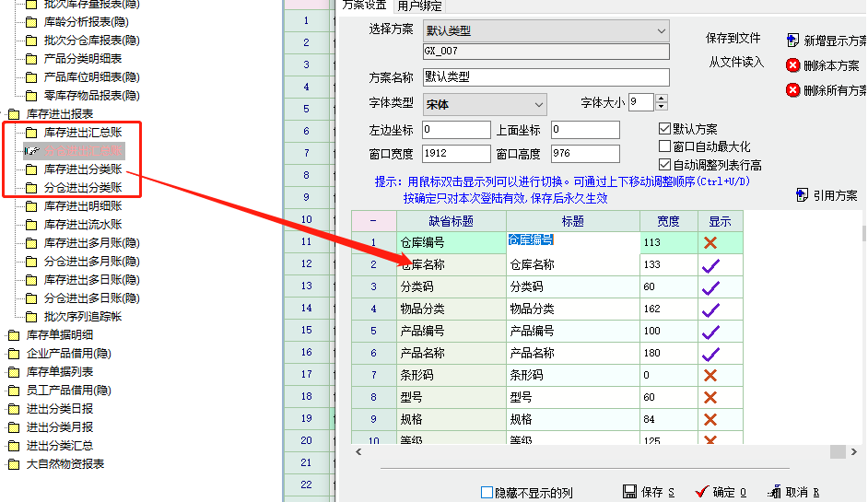Screen dimensions: 868x502
Task: Toggle the 默认方案 checkbox
Action: [x=665, y=129]
